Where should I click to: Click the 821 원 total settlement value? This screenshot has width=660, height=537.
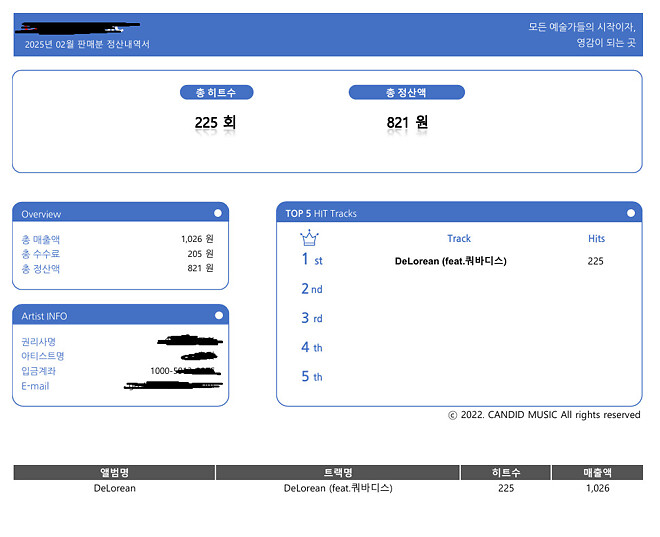407,122
